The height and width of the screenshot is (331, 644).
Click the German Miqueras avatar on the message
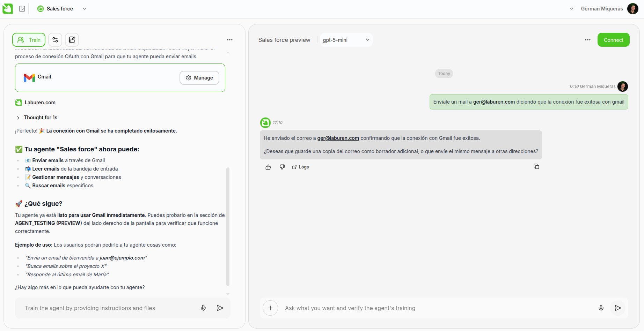click(623, 86)
